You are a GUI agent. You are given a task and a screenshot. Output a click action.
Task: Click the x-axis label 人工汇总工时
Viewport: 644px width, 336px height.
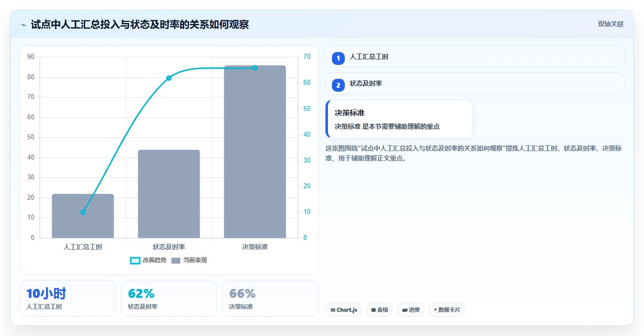click(x=83, y=246)
